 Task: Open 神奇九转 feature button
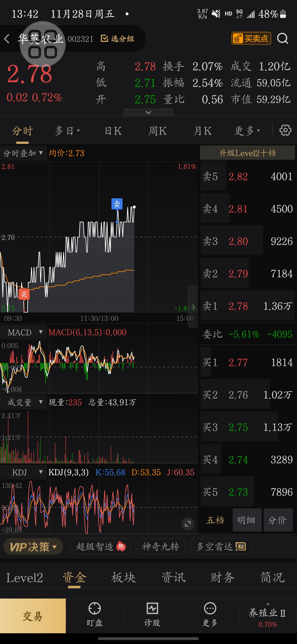[161, 547]
